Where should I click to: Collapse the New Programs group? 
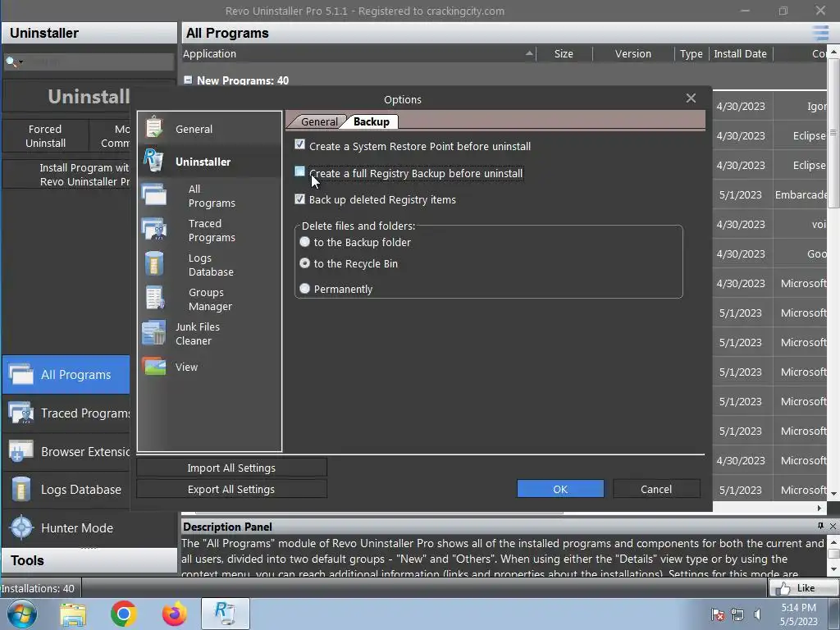pos(188,80)
